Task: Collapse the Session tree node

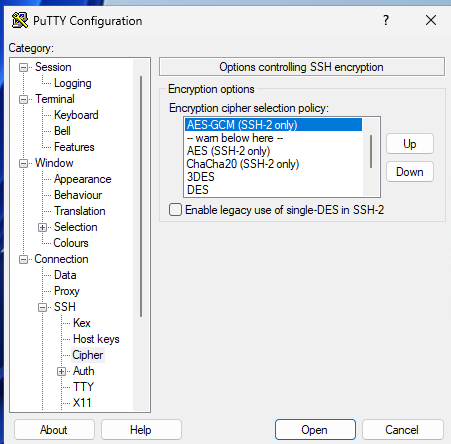Action: coord(23,67)
